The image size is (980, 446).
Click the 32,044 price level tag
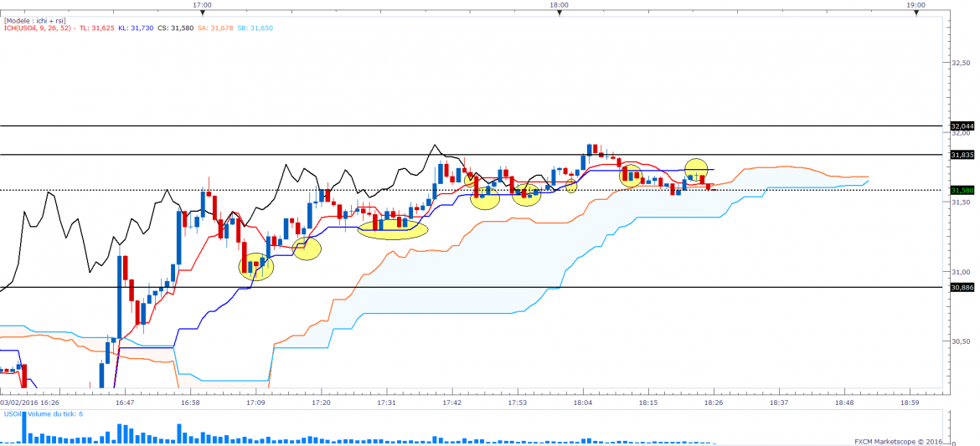[x=961, y=126]
